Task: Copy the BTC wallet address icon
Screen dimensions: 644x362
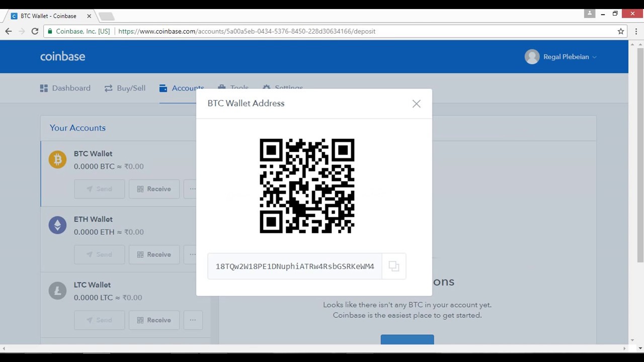Action: tap(394, 266)
